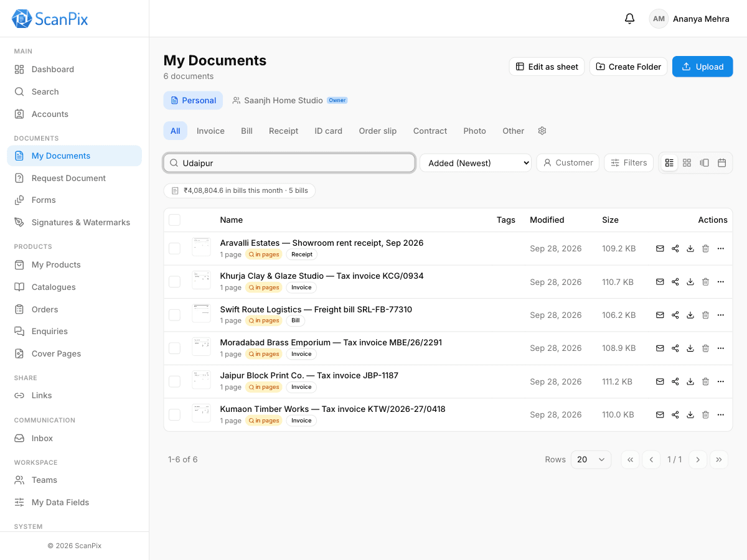Switch to column carousel view
The width and height of the screenshot is (747, 560).
tap(704, 163)
